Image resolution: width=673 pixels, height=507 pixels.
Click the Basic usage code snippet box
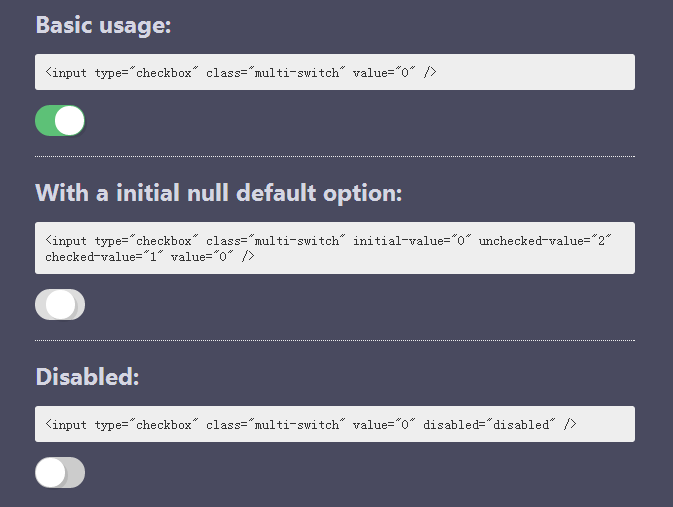point(335,72)
